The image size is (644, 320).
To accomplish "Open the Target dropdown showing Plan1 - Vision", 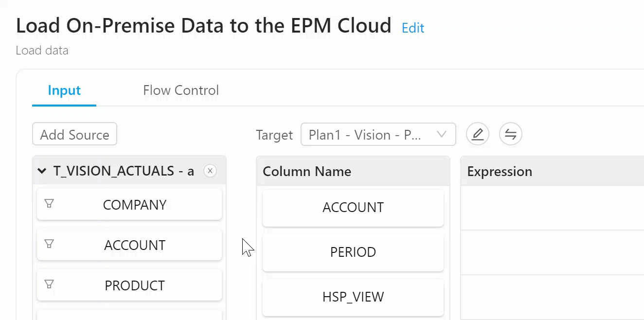I will pyautogui.click(x=378, y=134).
